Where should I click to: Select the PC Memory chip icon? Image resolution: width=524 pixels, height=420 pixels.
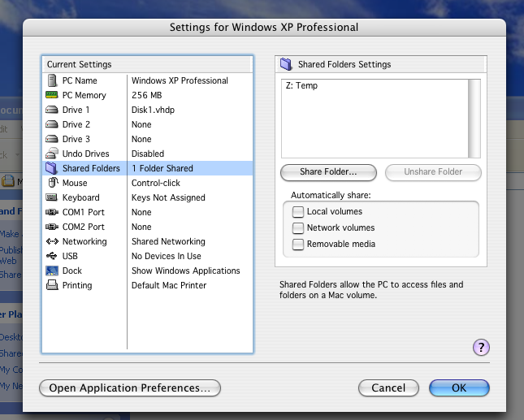(x=52, y=95)
